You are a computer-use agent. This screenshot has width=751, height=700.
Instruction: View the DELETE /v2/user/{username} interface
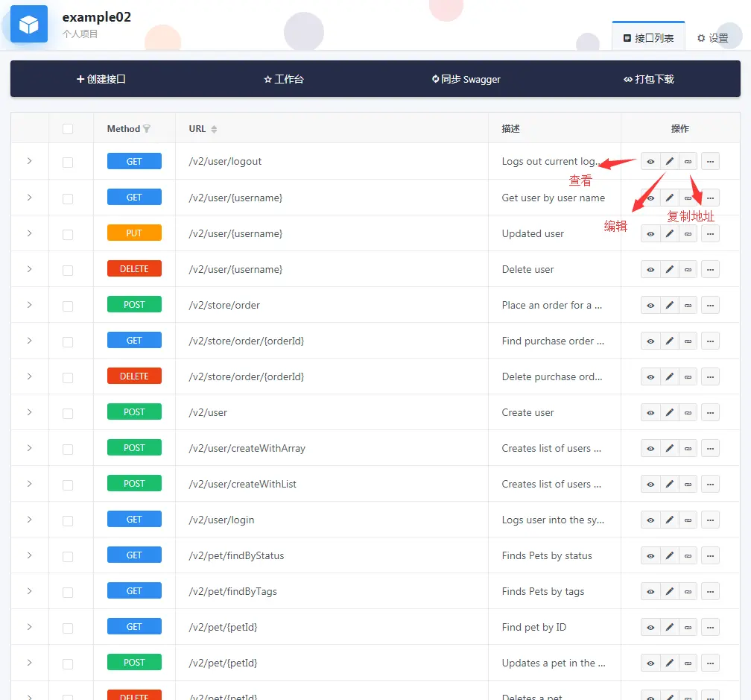(650, 270)
